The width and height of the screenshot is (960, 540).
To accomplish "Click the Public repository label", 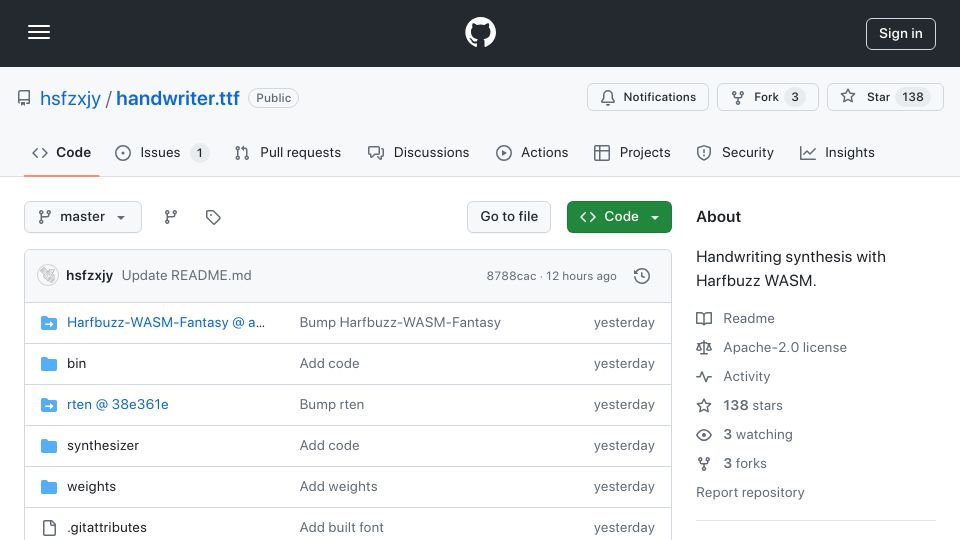I will click(x=273, y=98).
